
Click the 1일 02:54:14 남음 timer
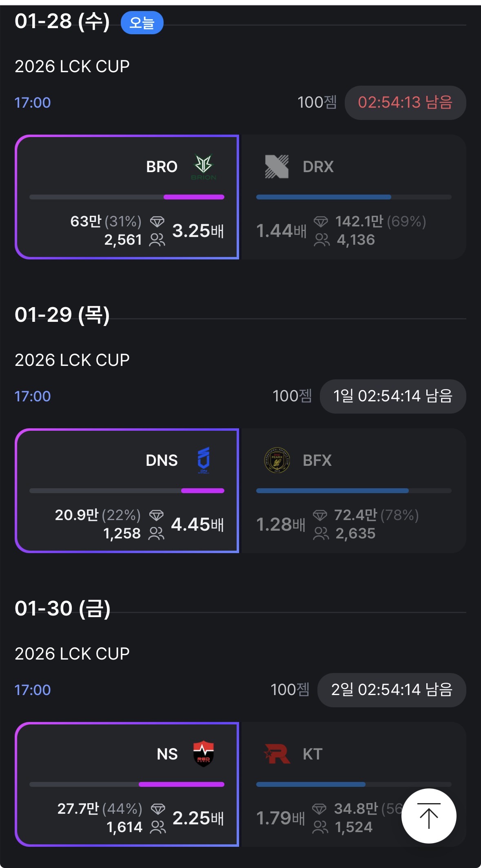tap(393, 396)
